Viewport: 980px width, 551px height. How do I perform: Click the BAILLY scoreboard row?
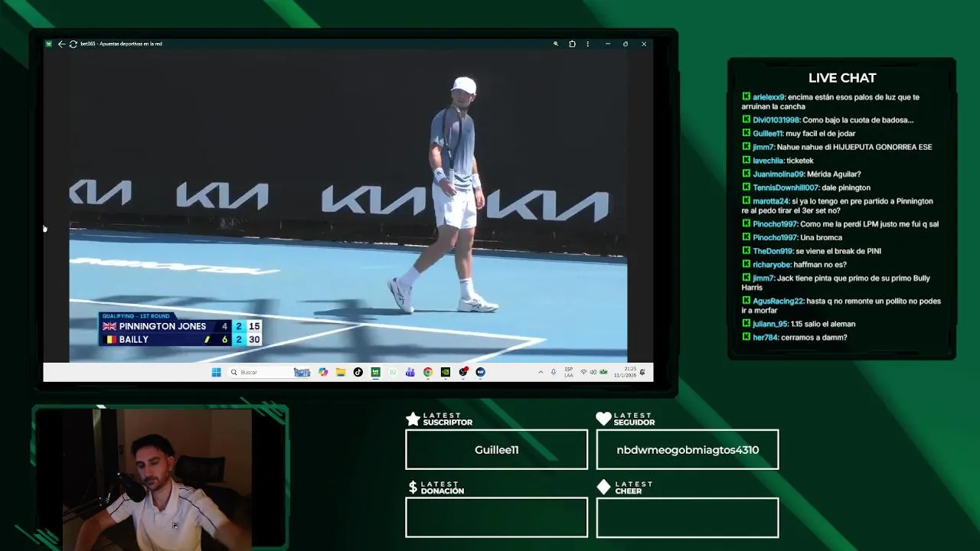click(181, 340)
